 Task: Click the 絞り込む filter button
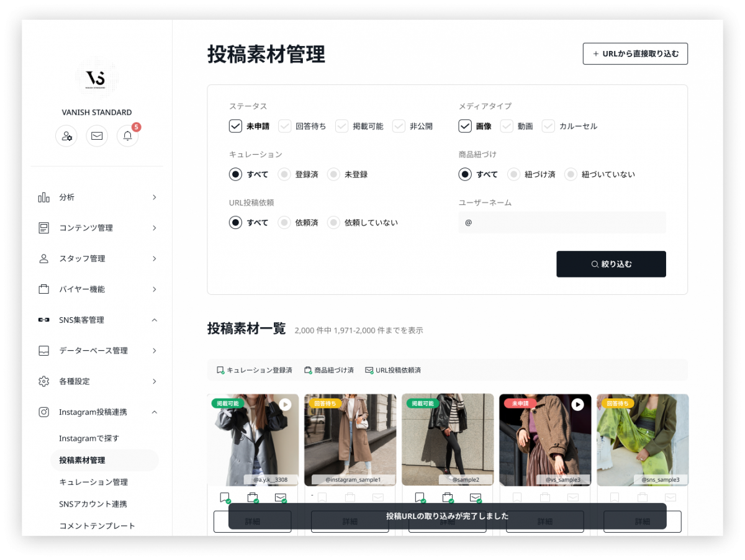click(x=611, y=264)
